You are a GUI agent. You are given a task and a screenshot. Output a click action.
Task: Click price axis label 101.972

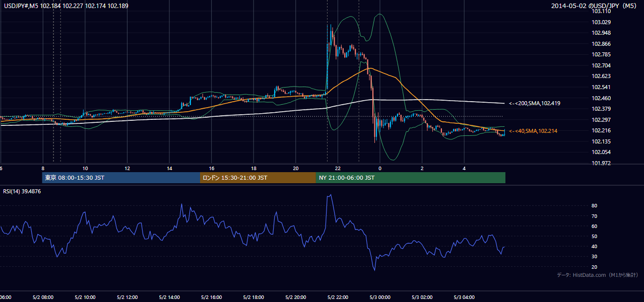601,163
